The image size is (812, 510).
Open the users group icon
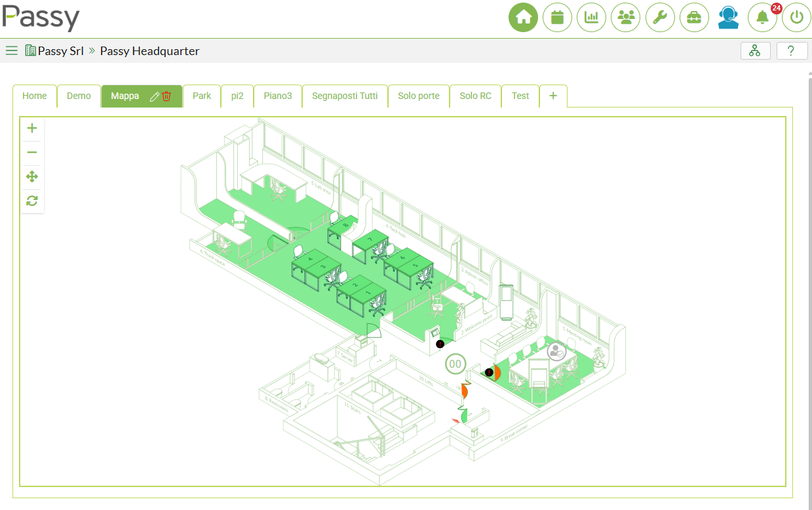tap(625, 18)
